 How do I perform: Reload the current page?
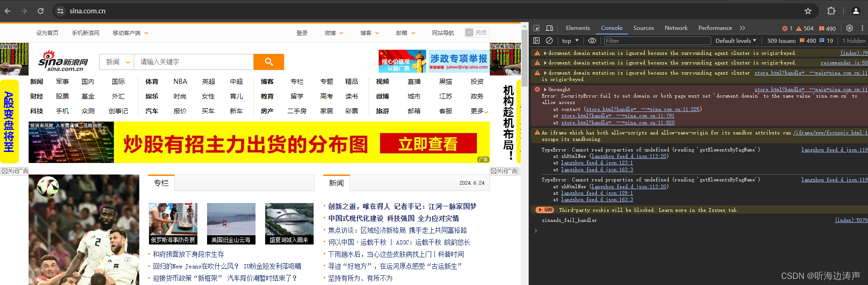click(x=41, y=11)
